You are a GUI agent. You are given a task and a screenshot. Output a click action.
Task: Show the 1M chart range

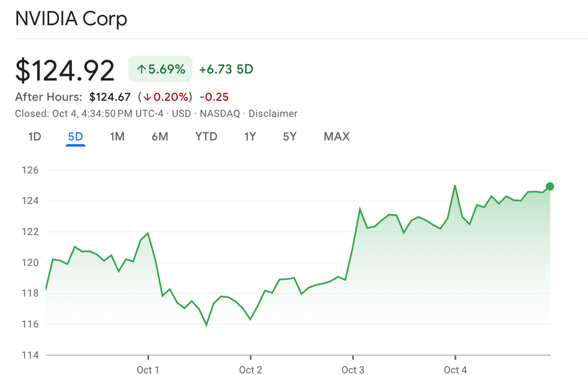pyautogui.click(x=117, y=137)
